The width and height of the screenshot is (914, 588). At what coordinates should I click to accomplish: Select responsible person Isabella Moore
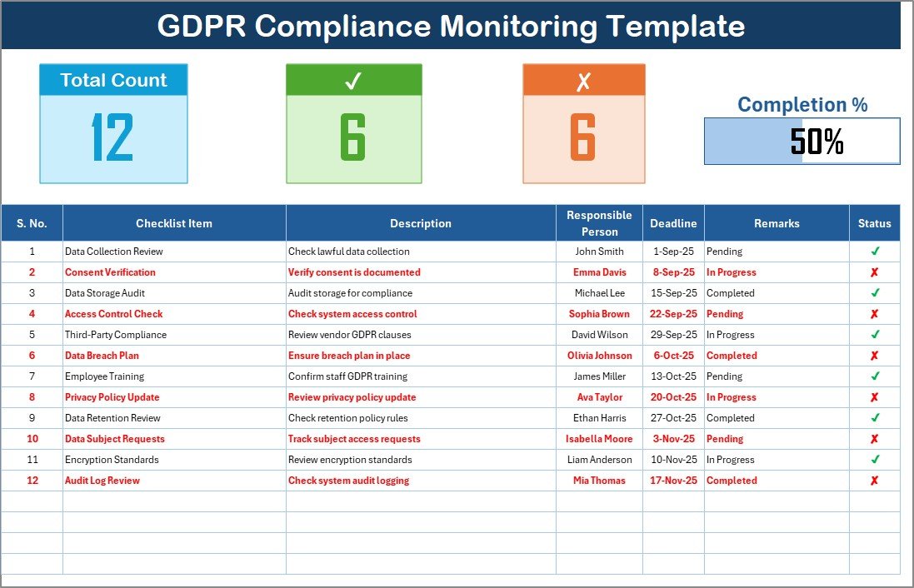[x=599, y=439]
